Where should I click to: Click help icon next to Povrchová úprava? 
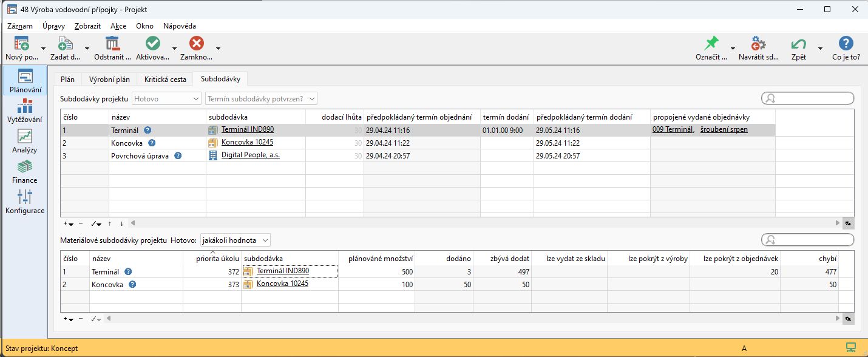[178, 155]
